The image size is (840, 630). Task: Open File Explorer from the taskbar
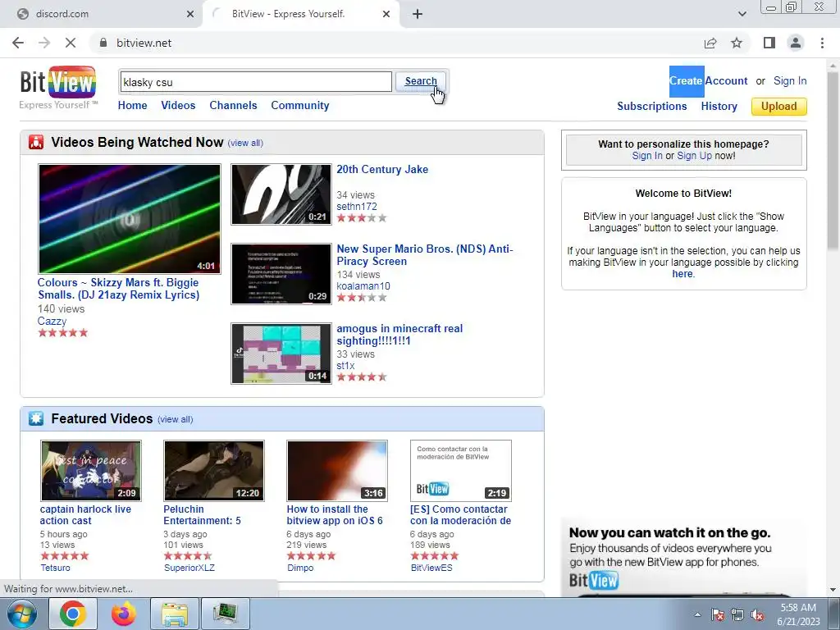(175, 614)
